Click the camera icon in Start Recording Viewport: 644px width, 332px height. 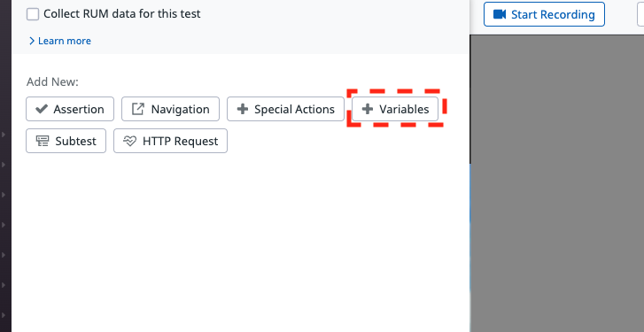pos(500,14)
